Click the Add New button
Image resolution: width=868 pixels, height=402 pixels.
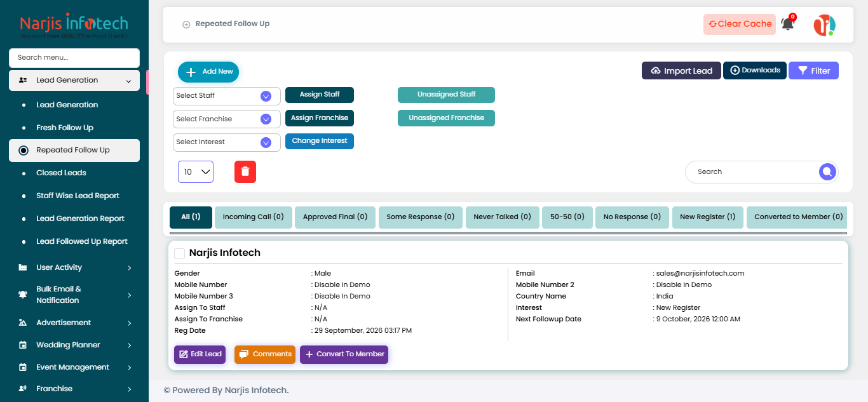click(208, 72)
